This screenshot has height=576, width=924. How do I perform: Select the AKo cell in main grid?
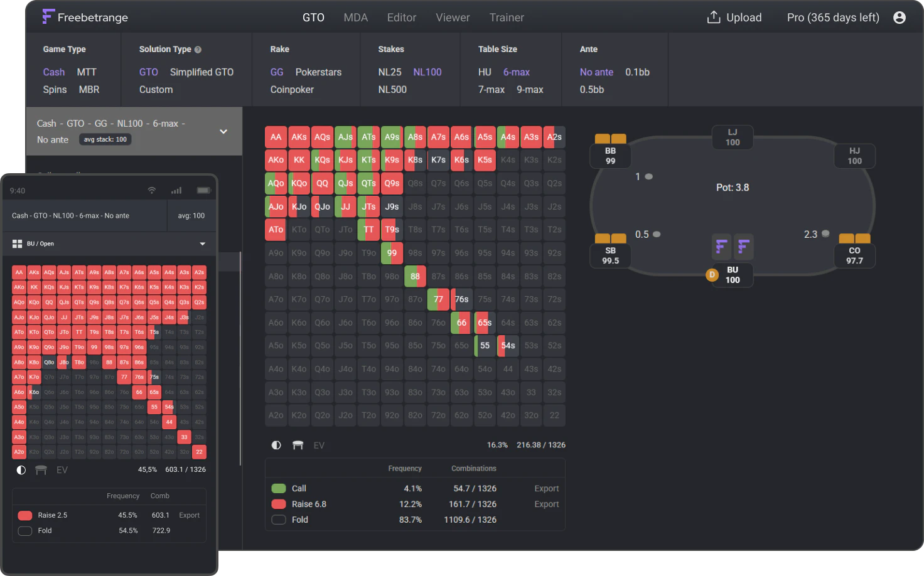coord(276,160)
